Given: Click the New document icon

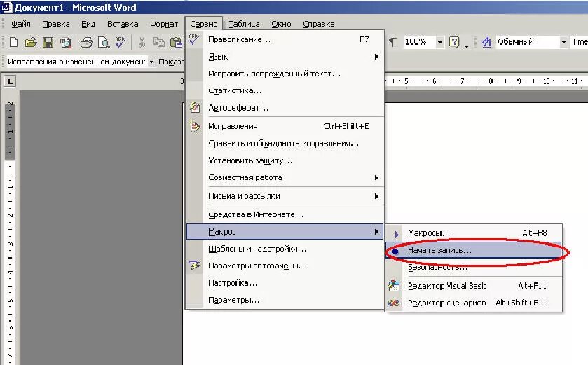Looking at the screenshot, I should pyautogui.click(x=13, y=42).
